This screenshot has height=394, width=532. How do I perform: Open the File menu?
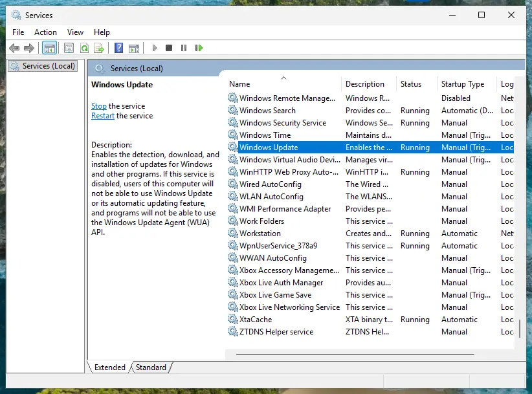(x=18, y=32)
